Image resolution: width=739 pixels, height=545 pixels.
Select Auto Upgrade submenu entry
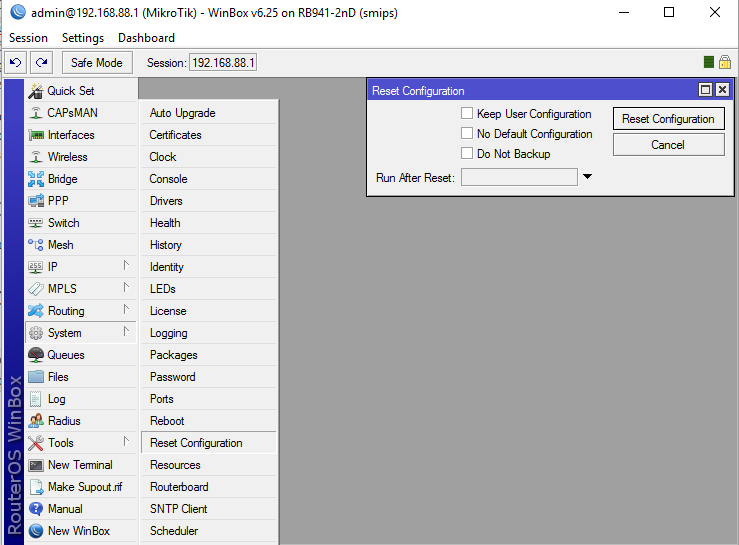click(209, 113)
